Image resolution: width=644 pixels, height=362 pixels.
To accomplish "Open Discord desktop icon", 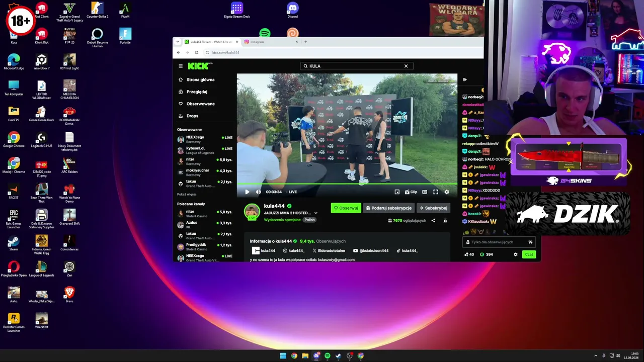I will [292, 10].
